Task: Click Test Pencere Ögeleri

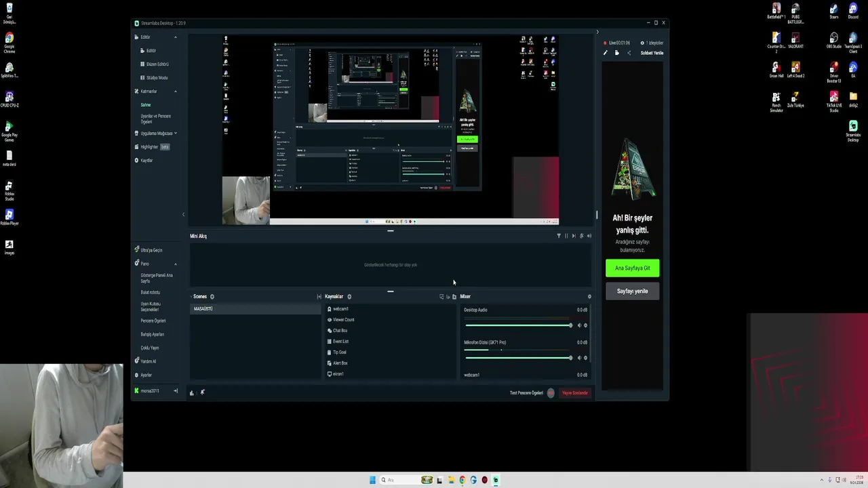Action: pos(526,393)
